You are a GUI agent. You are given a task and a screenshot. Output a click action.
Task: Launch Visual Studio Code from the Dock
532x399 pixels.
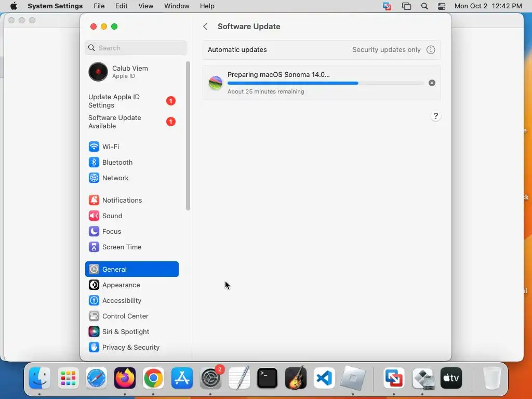click(x=324, y=378)
